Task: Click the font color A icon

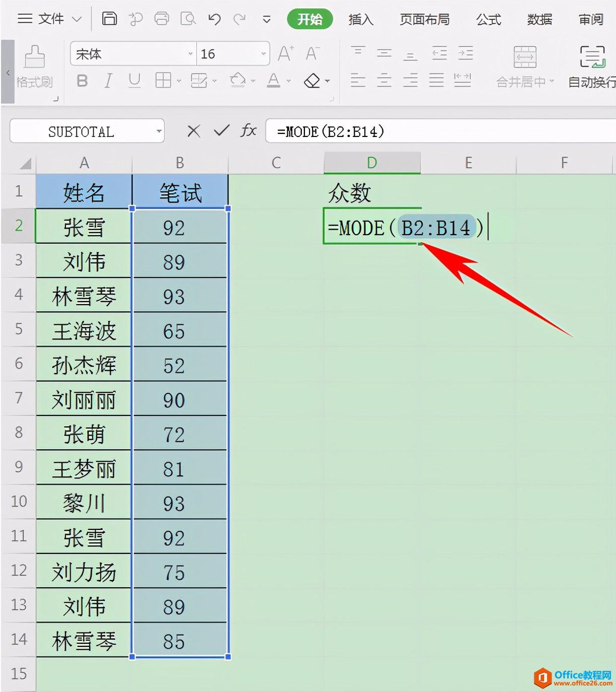Action: 274,80
